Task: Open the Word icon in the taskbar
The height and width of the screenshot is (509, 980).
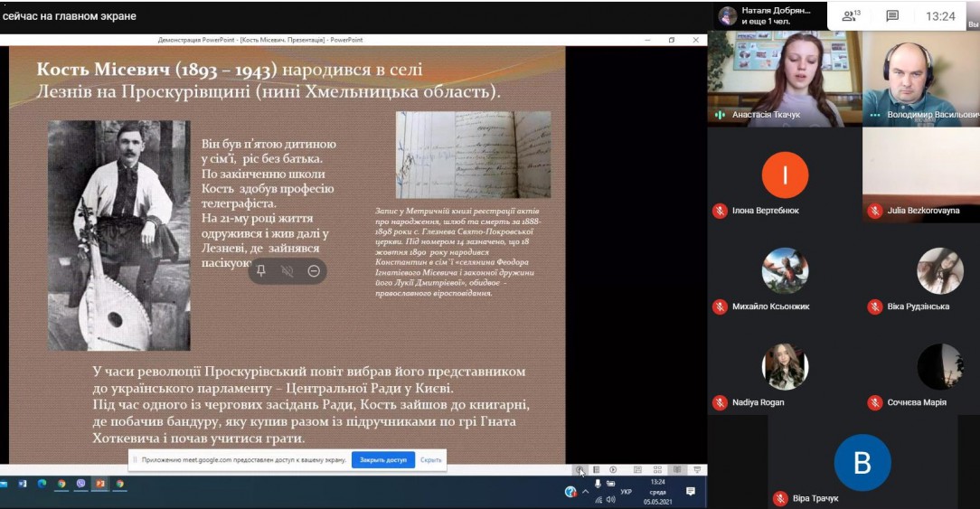Action: point(23,484)
